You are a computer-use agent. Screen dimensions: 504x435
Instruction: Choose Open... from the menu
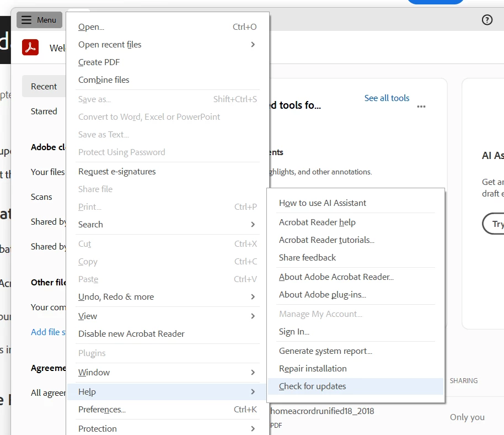[168, 27]
